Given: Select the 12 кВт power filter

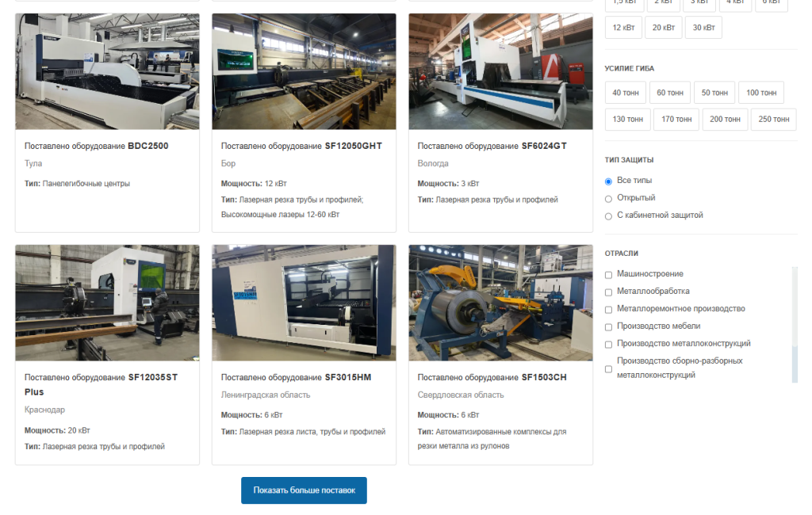Looking at the screenshot, I should [623, 28].
